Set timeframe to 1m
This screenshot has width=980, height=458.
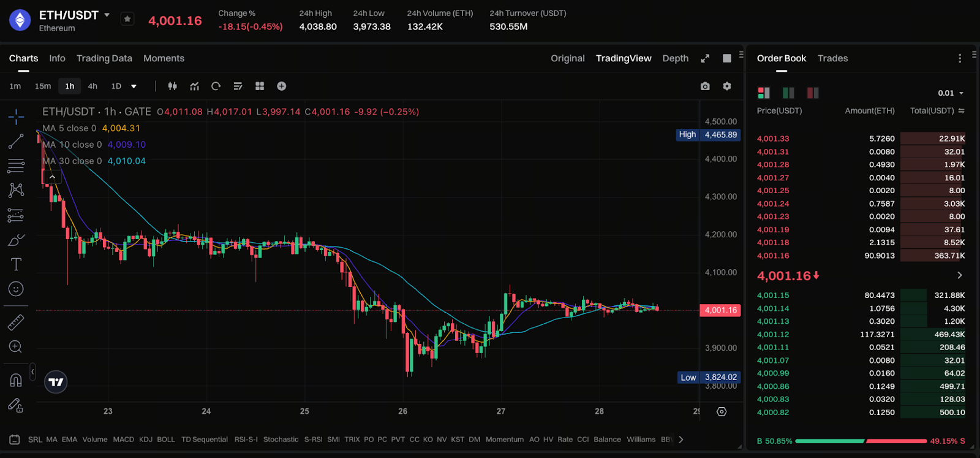point(15,86)
